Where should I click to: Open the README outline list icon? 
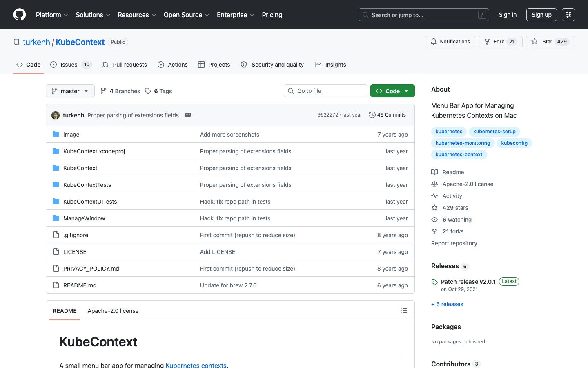point(404,310)
